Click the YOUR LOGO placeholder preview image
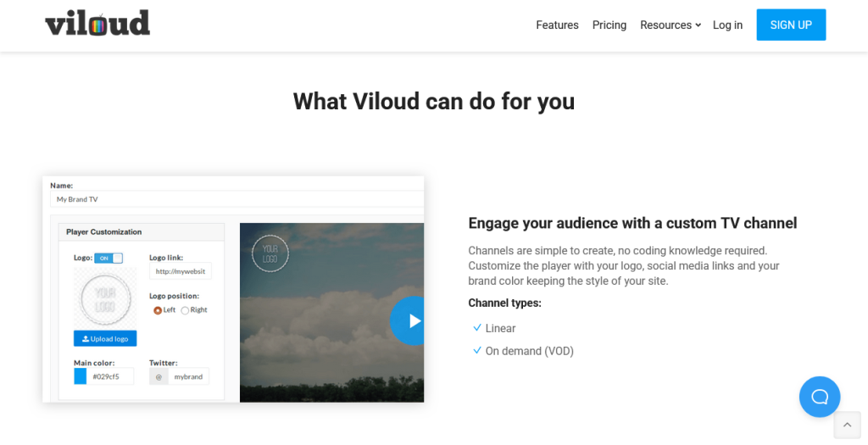The width and height of the screenshot is (868, 445). click(105, 298)
